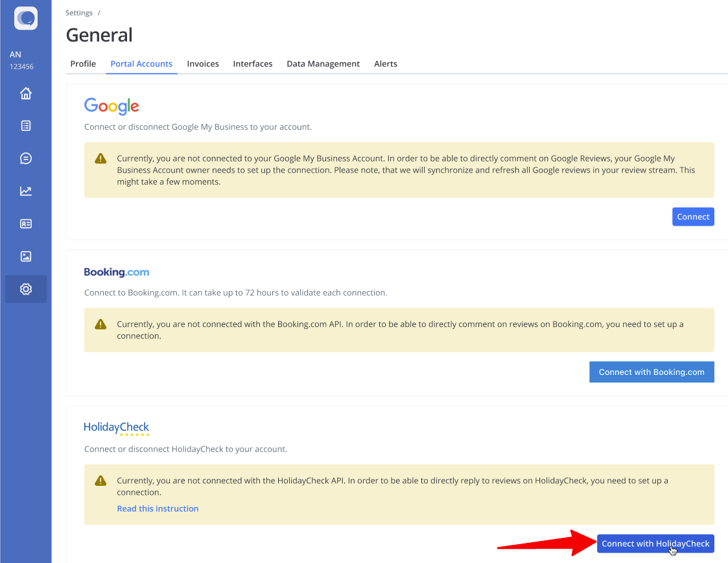Viewport: 728px width, 563px height.
Task: Click the HolidayCheck logo
Action: (117, 428)
